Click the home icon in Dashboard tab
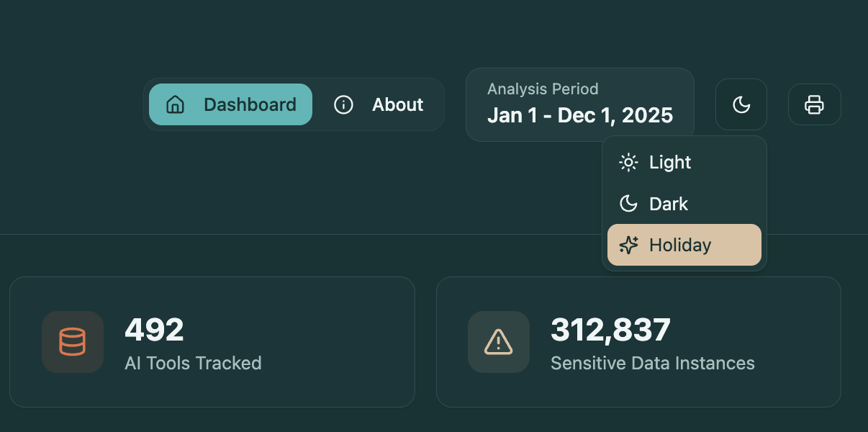Screen dimensions: 868x432 coord(175,104)
